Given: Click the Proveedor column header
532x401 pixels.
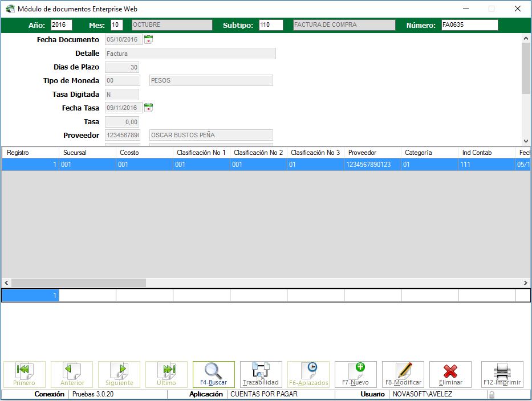Looking at the screenshot, I should (x=372, y=153).
